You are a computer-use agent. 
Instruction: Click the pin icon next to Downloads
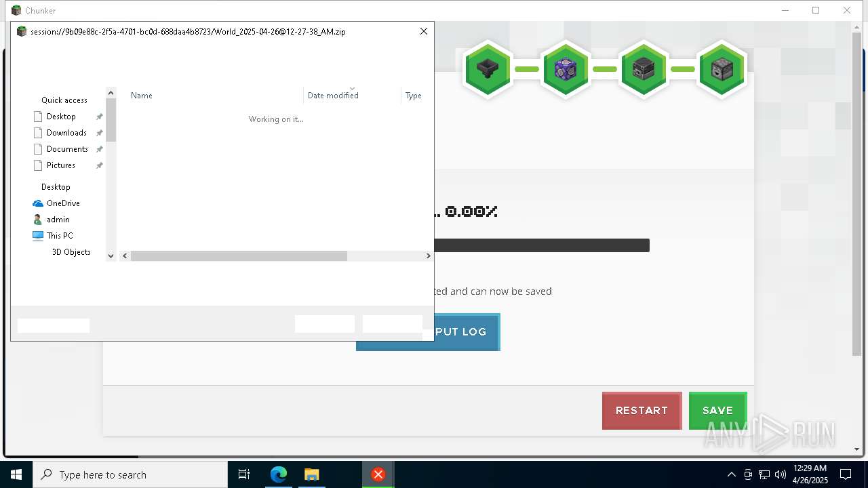[99, 133]
